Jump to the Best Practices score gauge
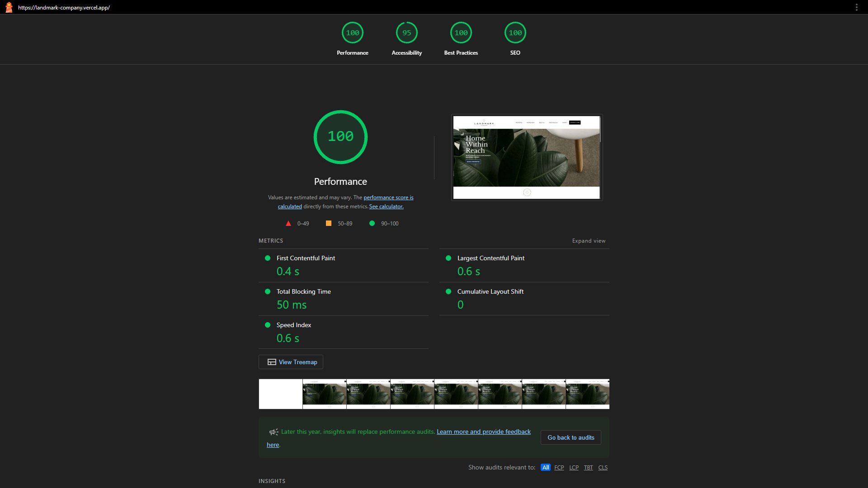868x488 pixels. click(x=461, y=33)
